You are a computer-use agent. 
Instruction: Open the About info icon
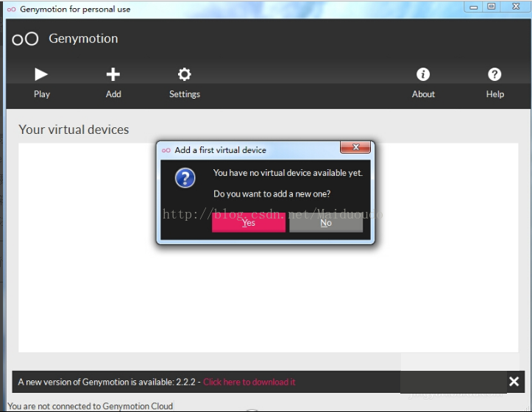tap(423, 74)
